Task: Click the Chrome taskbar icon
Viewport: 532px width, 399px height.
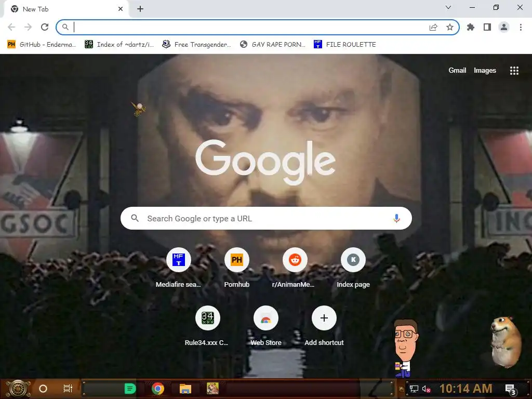Action: click(x=158, y=389)
